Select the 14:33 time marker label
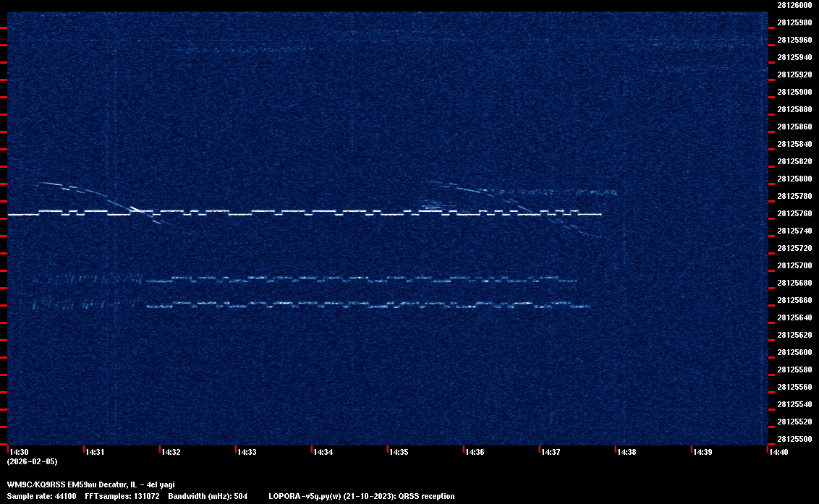The height and width of the screenshot is (504, 819). click(247, 452)
